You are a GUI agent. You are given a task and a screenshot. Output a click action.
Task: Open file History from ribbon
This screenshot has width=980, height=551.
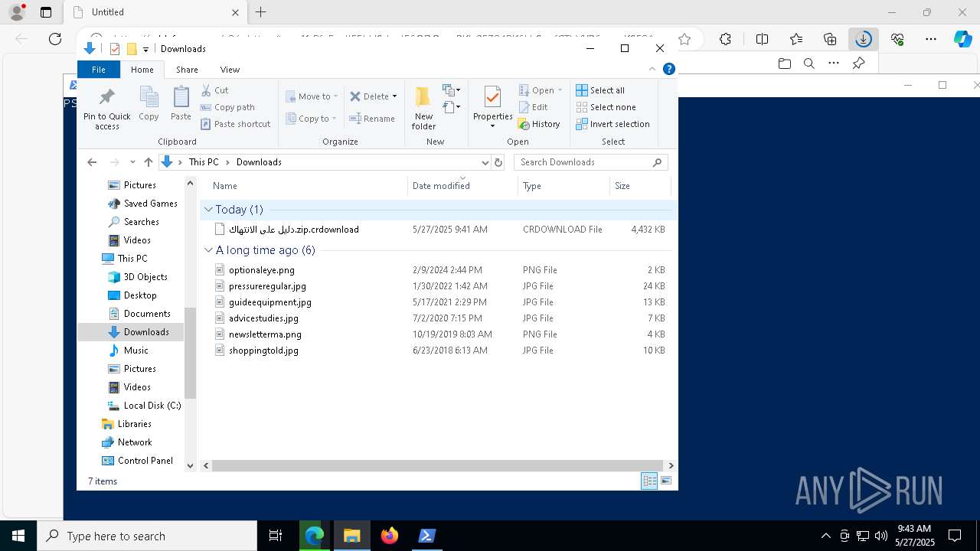[539, 124]
